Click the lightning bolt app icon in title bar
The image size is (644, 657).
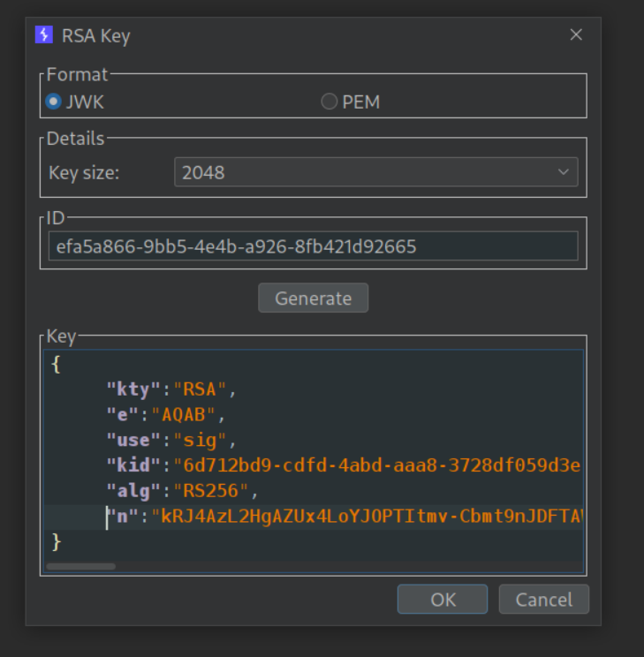tap(44, 35)
